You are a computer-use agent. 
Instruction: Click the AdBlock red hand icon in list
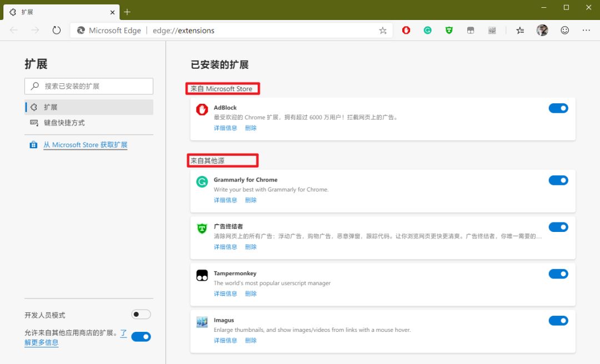pyautogui.click(x=202, y=109)
